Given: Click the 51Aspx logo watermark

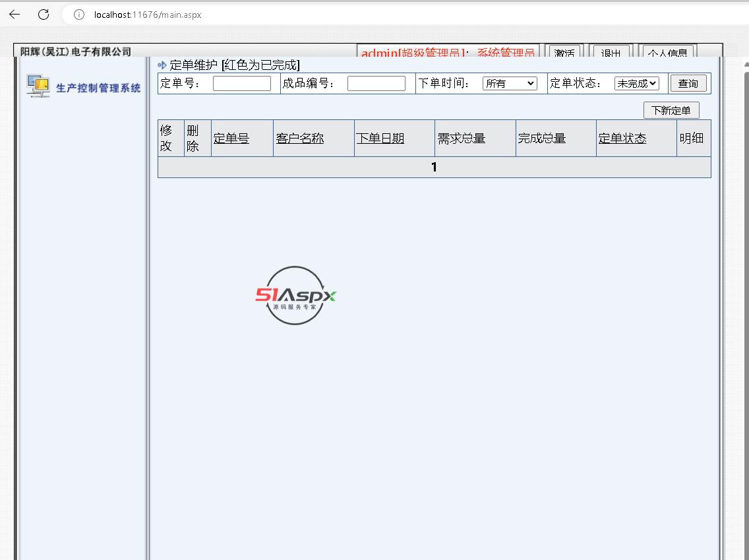Looking at the screenshot, I should tap(296, 296).
